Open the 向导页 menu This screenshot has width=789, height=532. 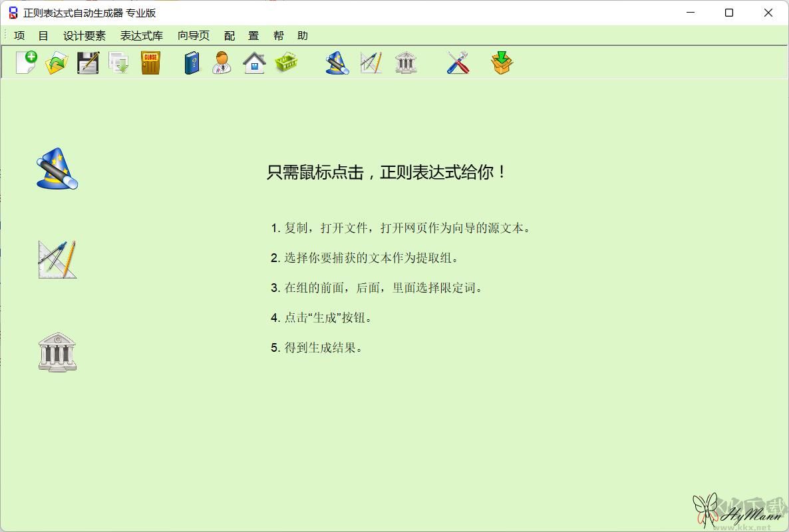coord(193,35)
